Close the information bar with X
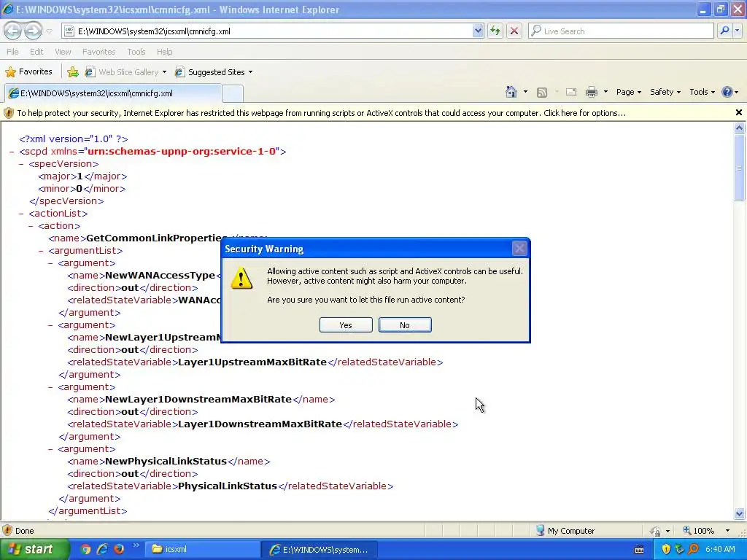The image size is (747, 560). [x=738, y=112]
